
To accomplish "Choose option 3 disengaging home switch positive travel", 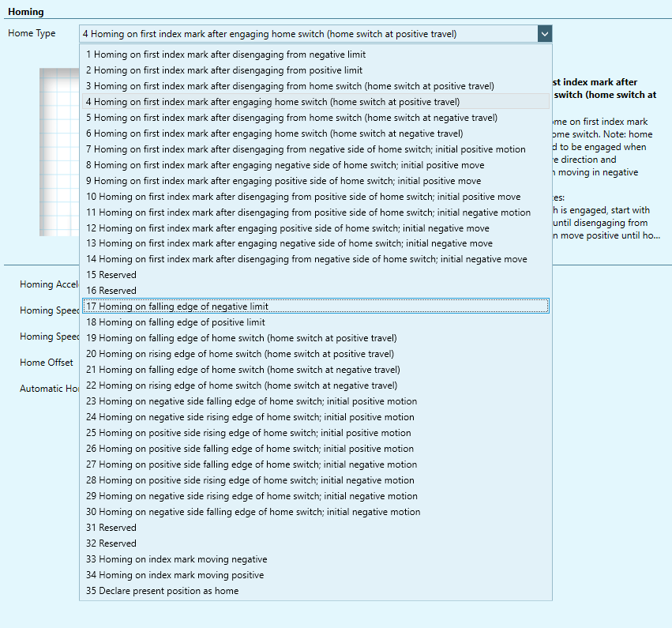I will pyautogui.click(x=315, y=86).
